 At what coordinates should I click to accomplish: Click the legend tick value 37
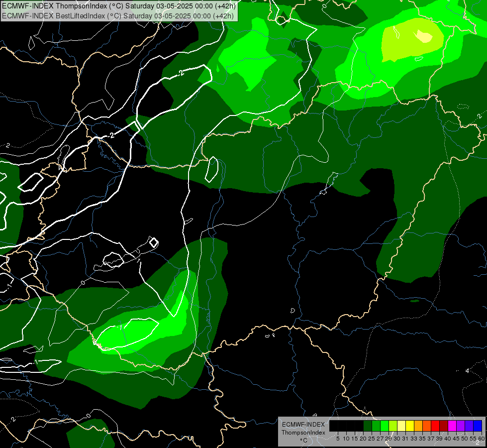click(431, 439)
